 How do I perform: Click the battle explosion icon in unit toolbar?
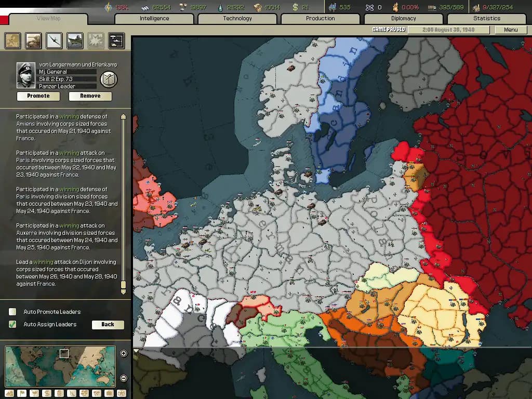[96, 41]
